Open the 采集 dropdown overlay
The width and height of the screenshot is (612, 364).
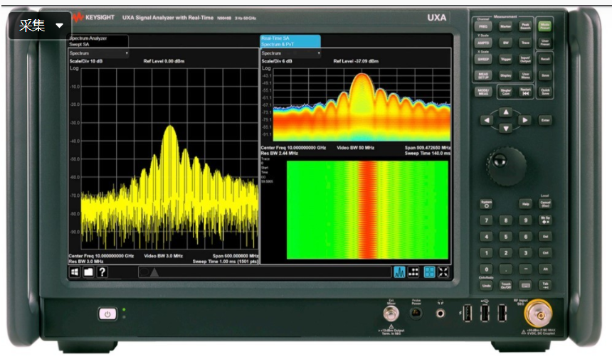[40, 26]
